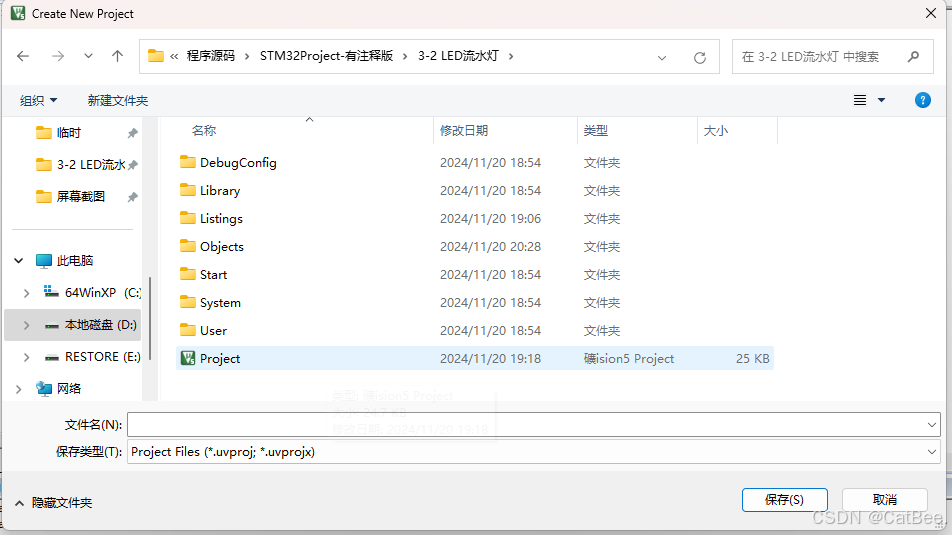Save the project with 保存(S)
Image resolution: width=952 pixels, height=535 pixels.
(x=784, y=500)
